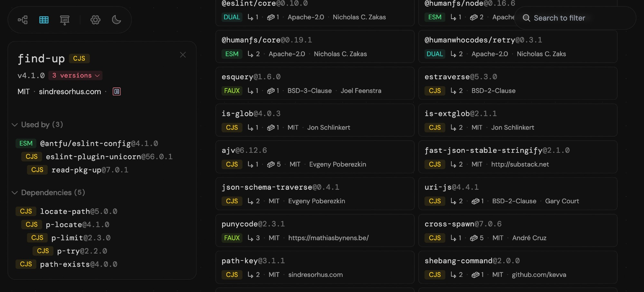Image resolution: width=644 pixels, height=292 pixels.
Task: Click BSD-2-Clause license on estraverse card
Action: pos(493,91)
